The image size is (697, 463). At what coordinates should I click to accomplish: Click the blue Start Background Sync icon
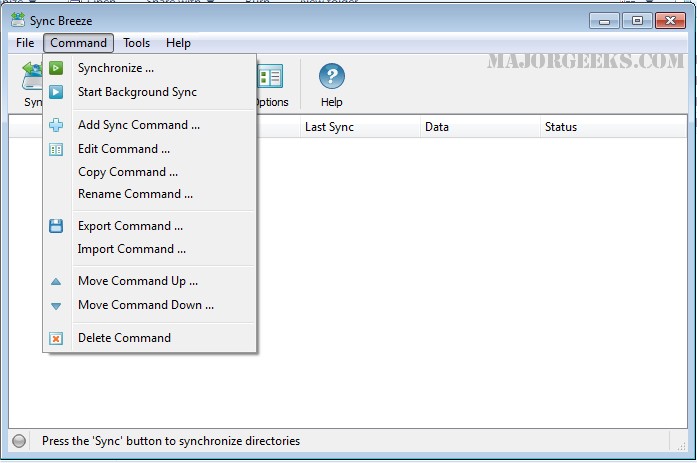coord(56,92)
